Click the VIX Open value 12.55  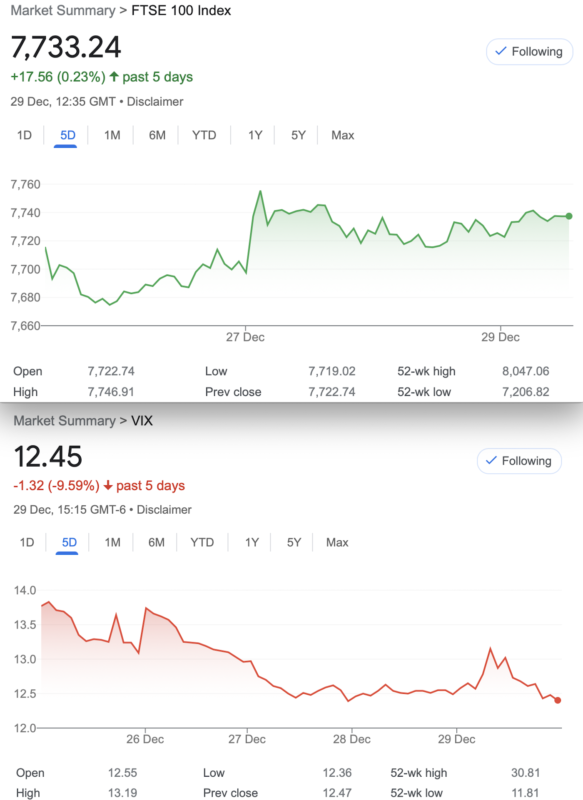(122, 773)
